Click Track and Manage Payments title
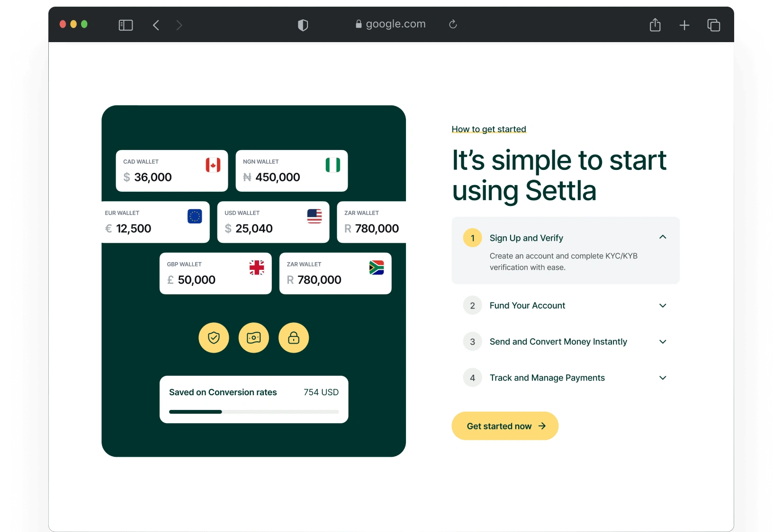 547,378
